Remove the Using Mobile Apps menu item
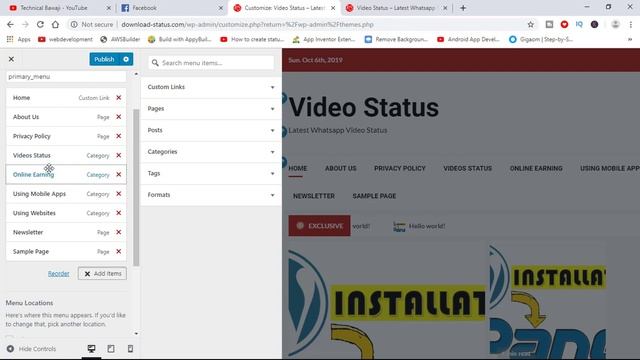Viewport: 640px width, 360px height. (x=119, y=193)
